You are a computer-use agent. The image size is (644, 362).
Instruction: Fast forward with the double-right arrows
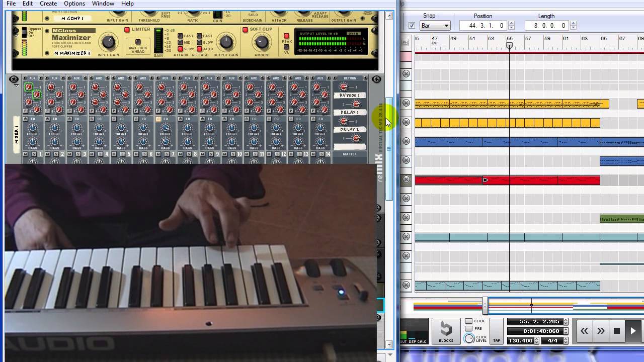(601, 331)
